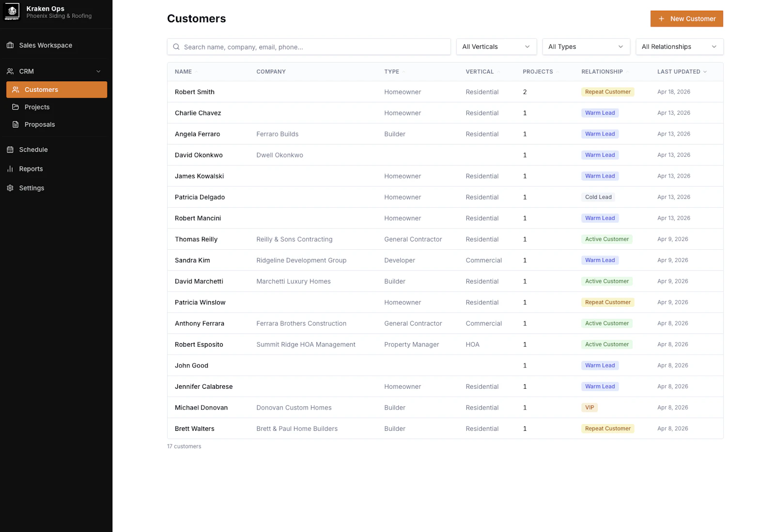Select the Jennifer Calabrese row name

click(x=203, y=387)
